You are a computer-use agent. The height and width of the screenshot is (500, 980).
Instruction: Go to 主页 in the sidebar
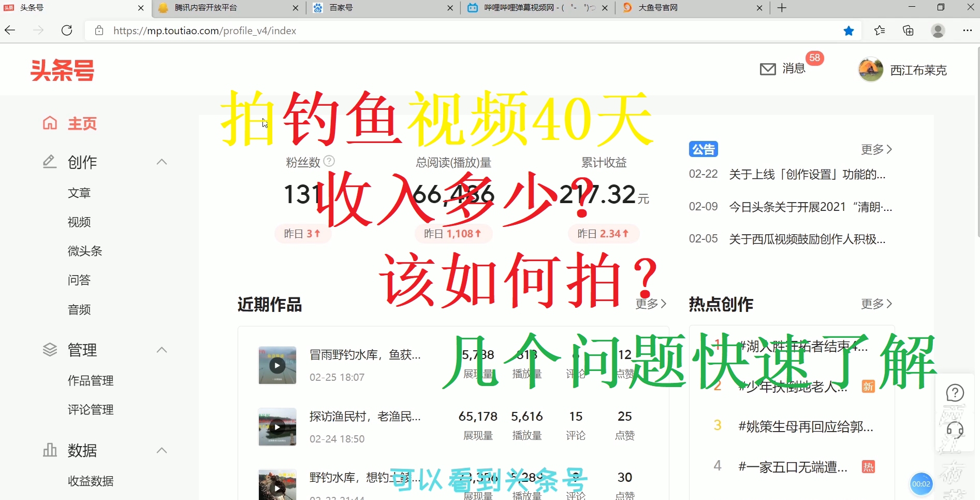pos(82,123)
